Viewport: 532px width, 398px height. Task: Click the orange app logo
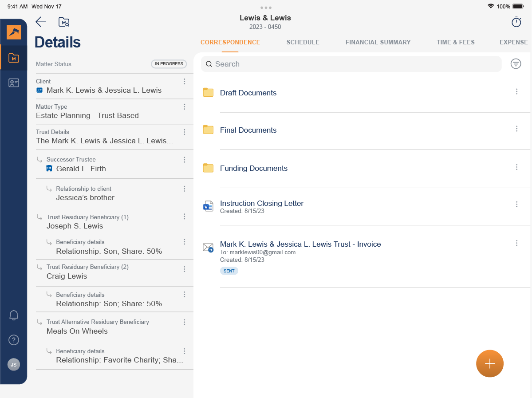coord(13,32)
